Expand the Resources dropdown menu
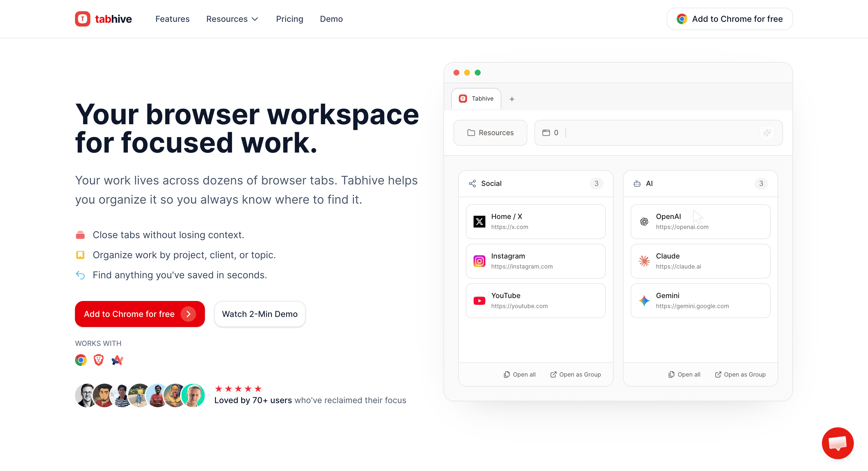This screenshot has width=868, height=471. pyautogui.click(x=232, y=19)
